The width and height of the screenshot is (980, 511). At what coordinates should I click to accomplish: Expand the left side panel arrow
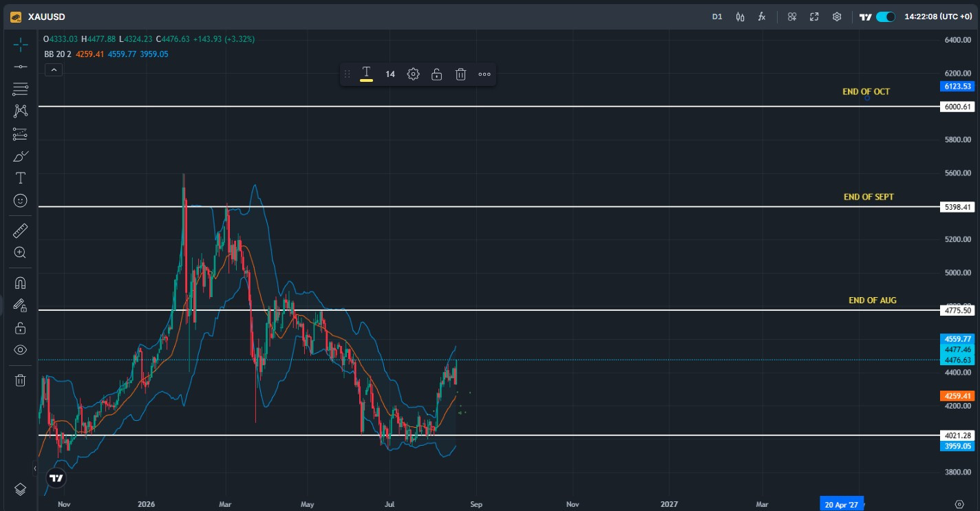click(x=35, y=468)
